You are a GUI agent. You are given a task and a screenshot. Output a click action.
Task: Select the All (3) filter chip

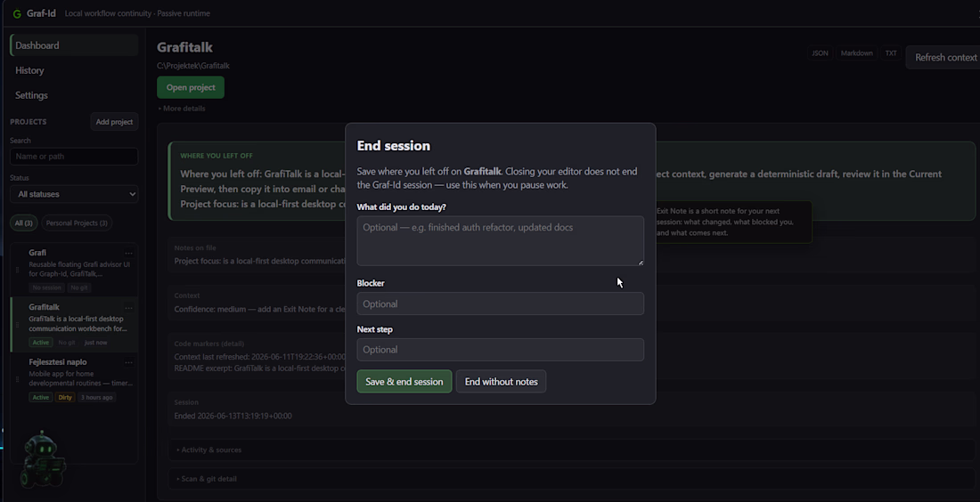tap(24, 223)
